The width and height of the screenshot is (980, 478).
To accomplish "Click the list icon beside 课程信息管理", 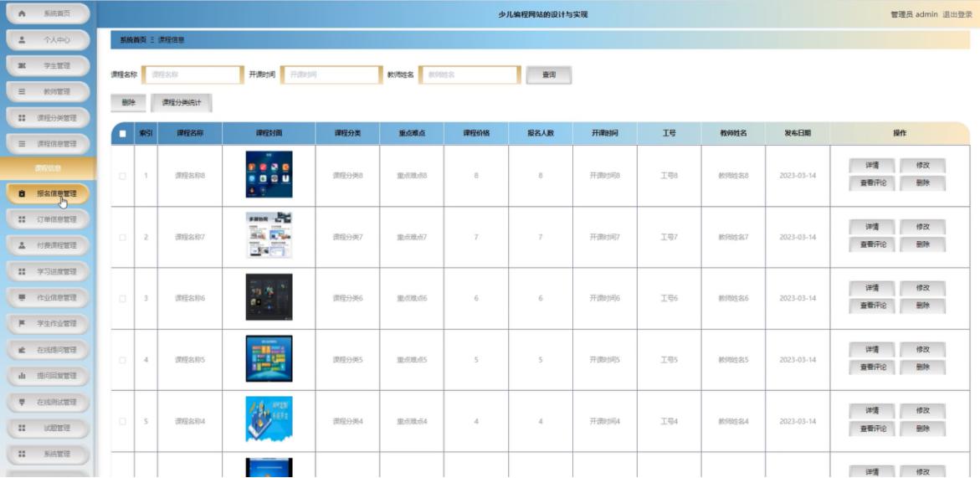I will tap(22, 144).
